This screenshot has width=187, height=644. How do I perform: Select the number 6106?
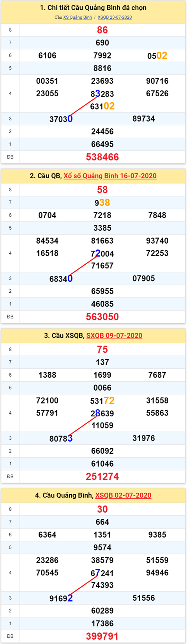point(48,56)
